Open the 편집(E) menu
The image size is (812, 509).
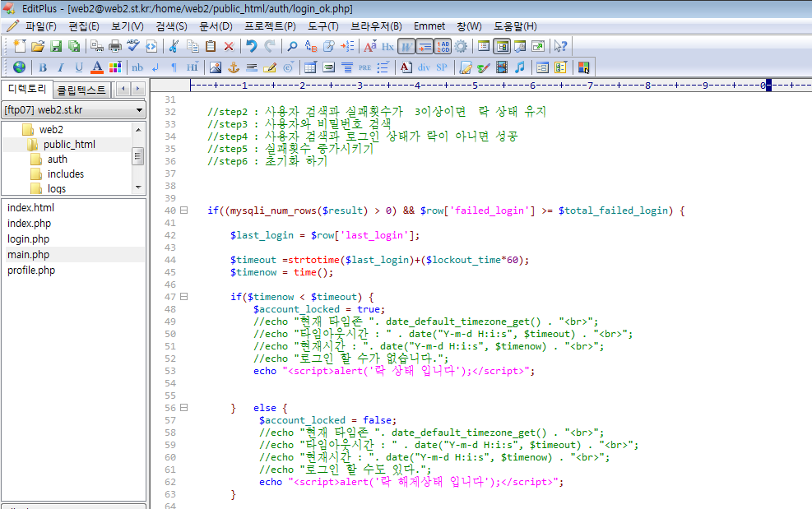click(x=84, y=25)
